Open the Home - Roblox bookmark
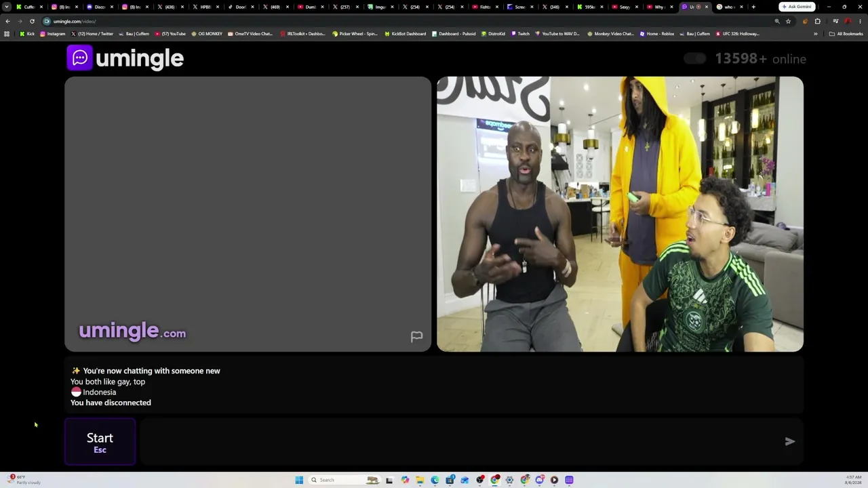Viewport: 868px width, 488px height. pos(657,33)
